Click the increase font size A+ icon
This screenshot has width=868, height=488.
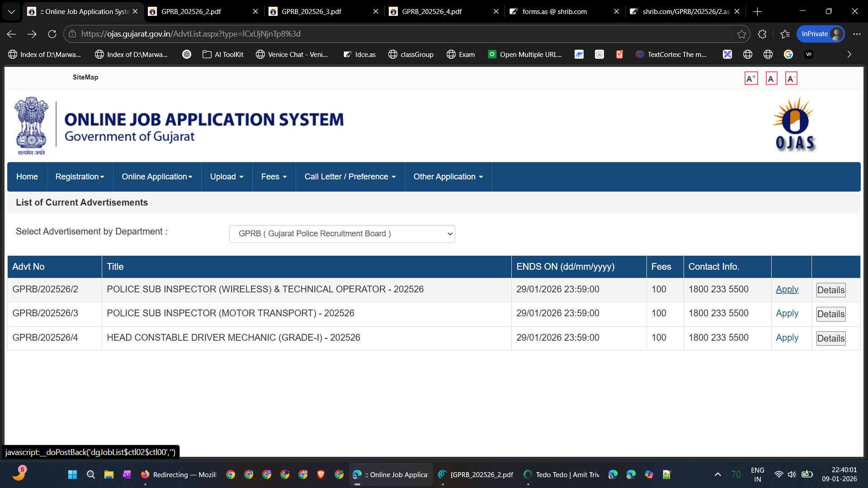pos(751,79)
